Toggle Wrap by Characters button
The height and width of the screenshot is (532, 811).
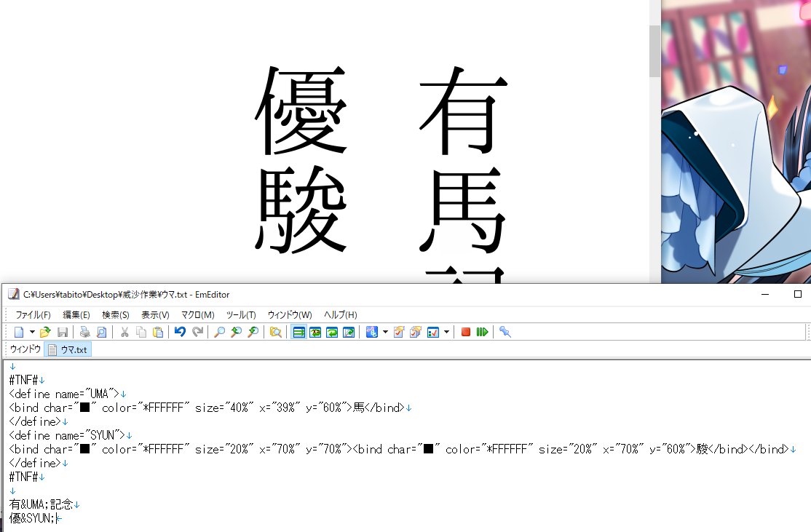[x=315, y=332]
